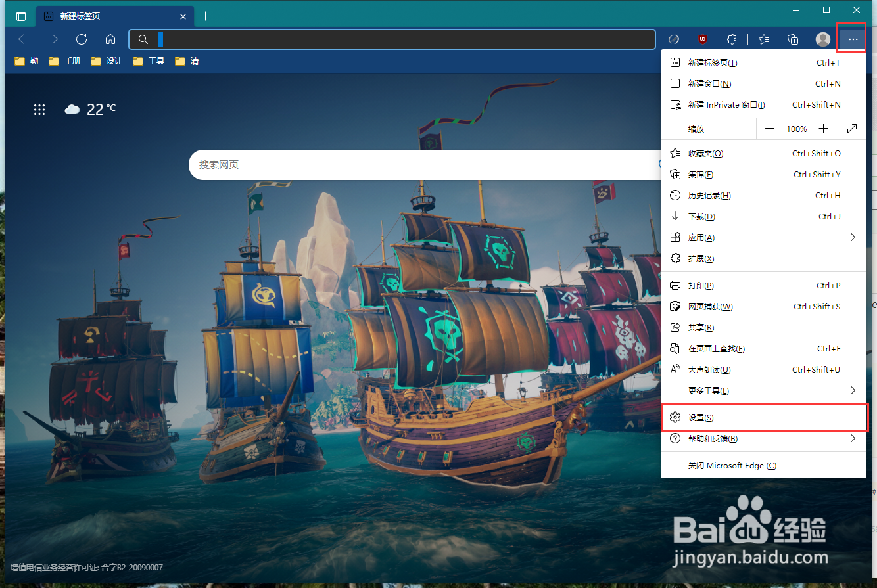
Task: Choose 大声朗读(U) in the menu
Action: (x=763, y=370)
